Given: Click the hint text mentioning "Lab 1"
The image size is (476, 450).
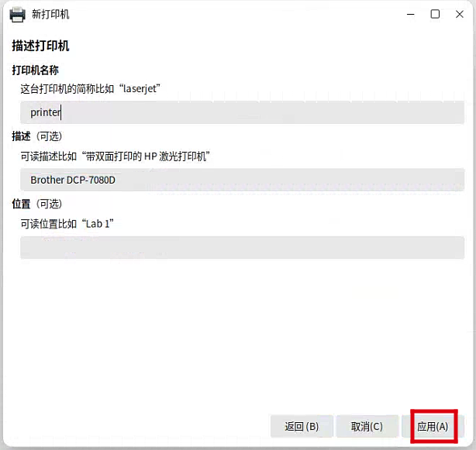Looking at the screenshot, I should [x=67, y=224].
